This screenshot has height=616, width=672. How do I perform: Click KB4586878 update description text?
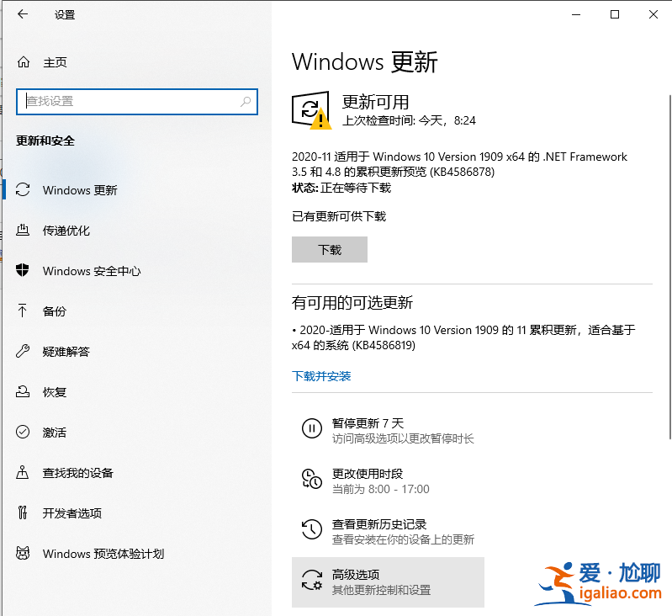pyautogui.click(x=459, y=164)
